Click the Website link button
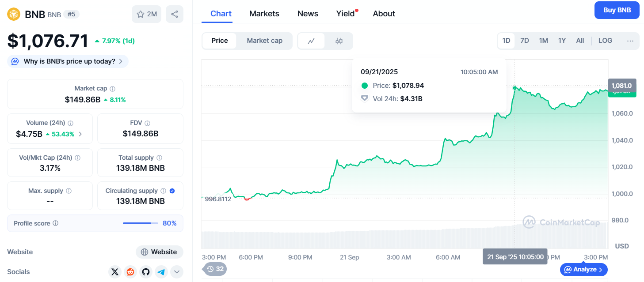 (x=159, y=252)
